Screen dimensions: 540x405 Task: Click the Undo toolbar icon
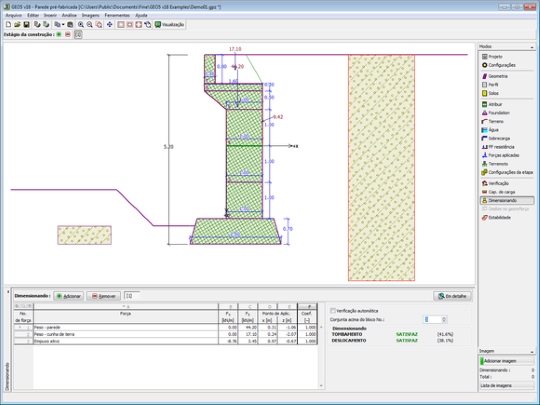tap(37, 24)
